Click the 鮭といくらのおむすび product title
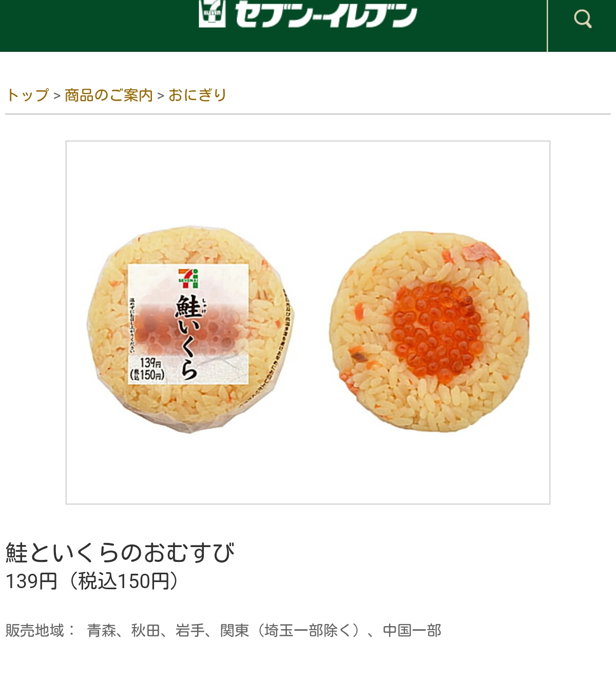This screenshot has width=616, height=700. click(x=120, y=553)
